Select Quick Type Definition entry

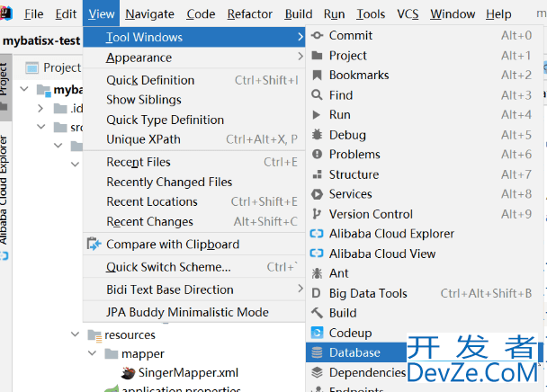coord(194,120)
